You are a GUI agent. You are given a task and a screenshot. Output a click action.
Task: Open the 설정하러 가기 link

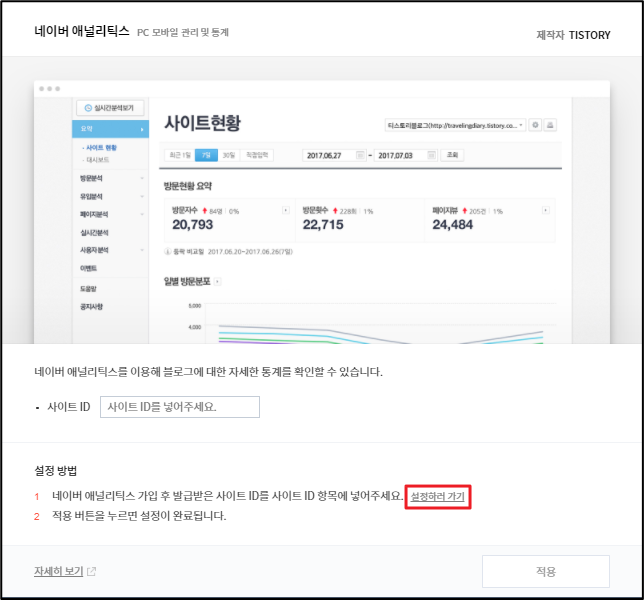pos(437,497)
